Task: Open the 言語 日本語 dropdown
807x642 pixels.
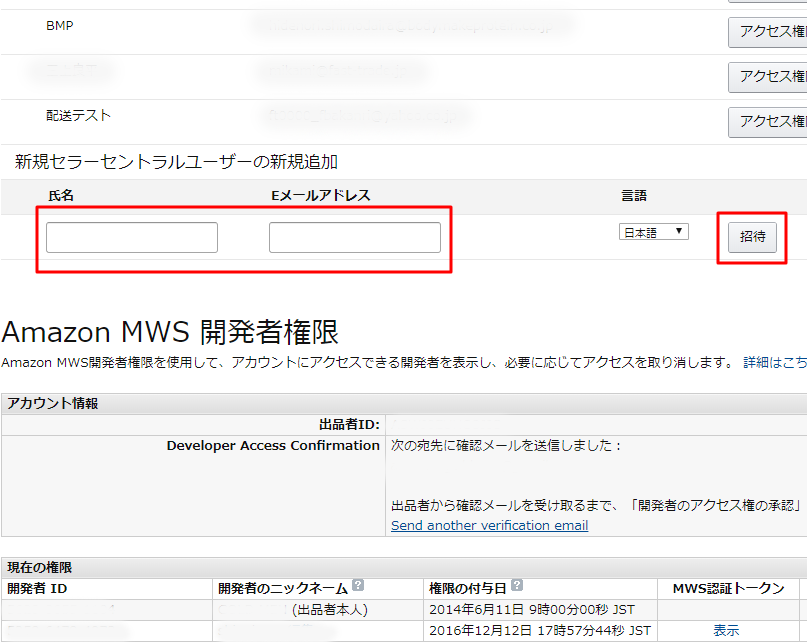Action: [654, 232]
